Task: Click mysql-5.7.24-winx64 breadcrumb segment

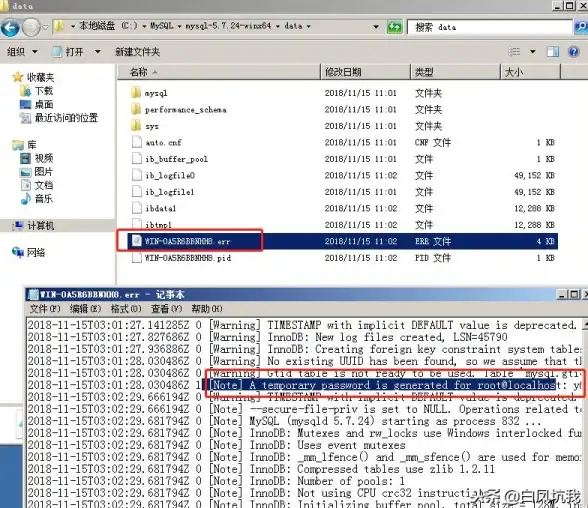Action: [228, 26]
